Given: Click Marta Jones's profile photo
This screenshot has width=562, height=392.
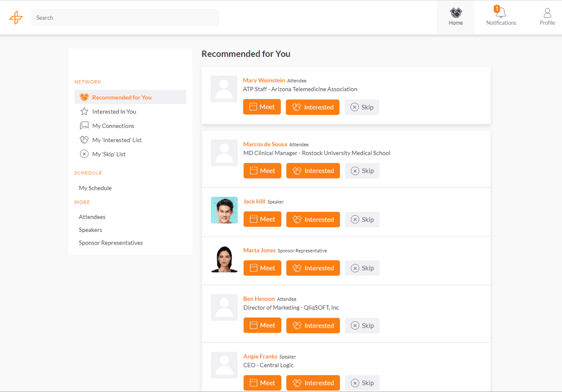Looking at the screenshot, I should [x=224, y=259].
